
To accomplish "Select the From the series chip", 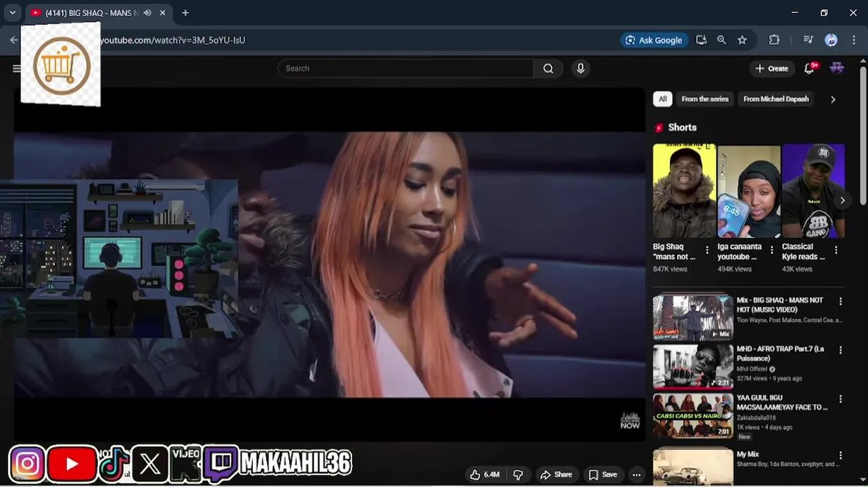I will pos(705,99).
